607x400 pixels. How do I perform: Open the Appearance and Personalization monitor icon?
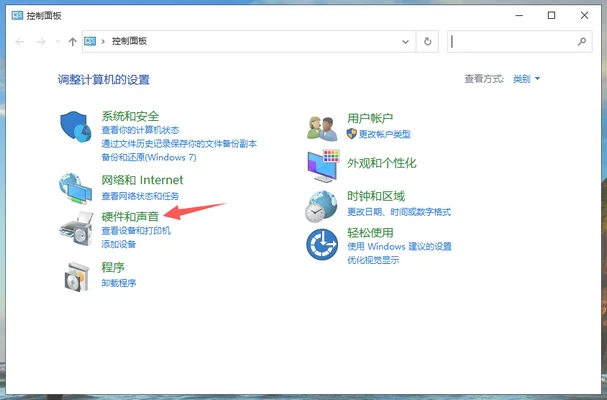point(323,166)
